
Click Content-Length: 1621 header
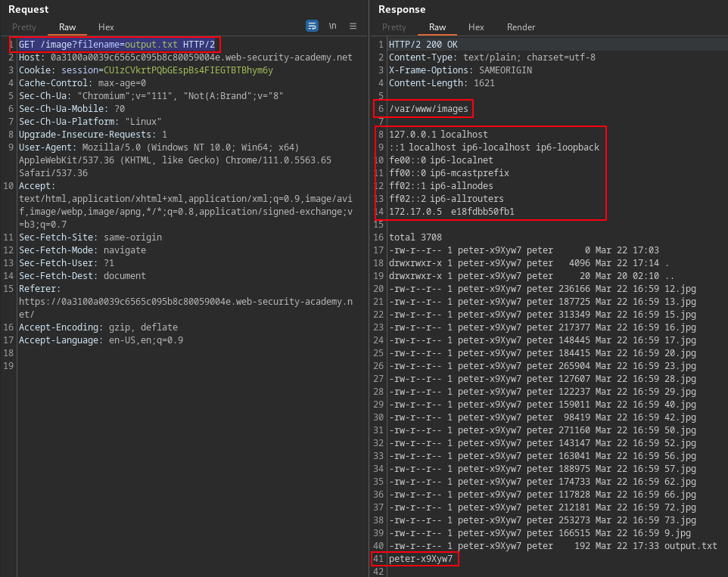pos(442,83)
